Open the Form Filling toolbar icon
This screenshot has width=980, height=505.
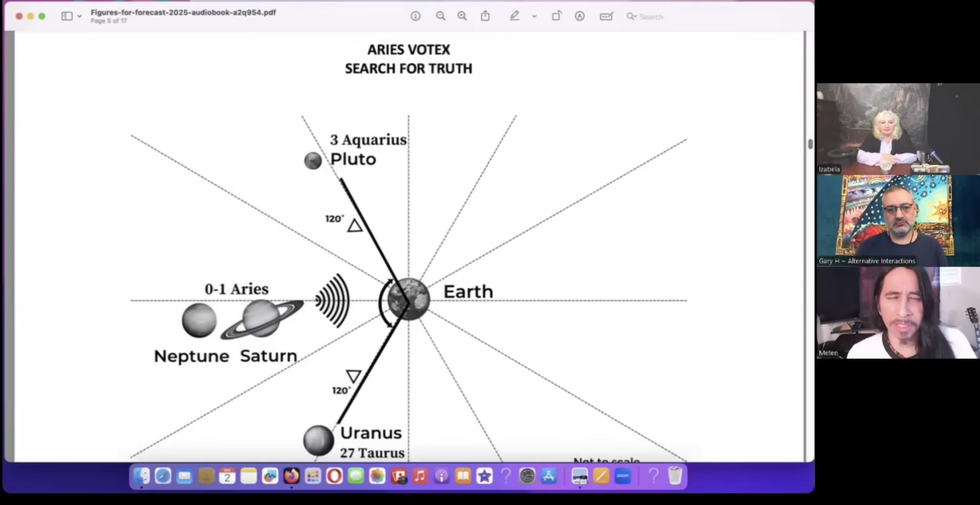point(606,16)
